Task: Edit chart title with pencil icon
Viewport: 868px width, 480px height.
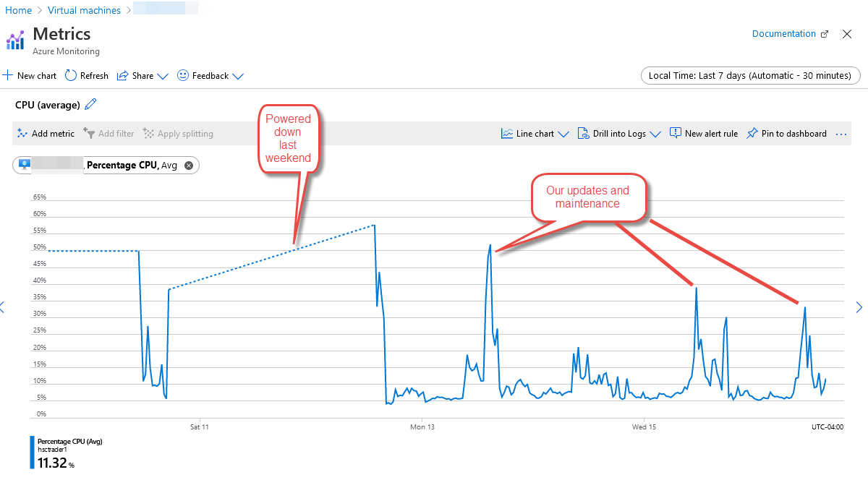Action: tap(90, 105)
